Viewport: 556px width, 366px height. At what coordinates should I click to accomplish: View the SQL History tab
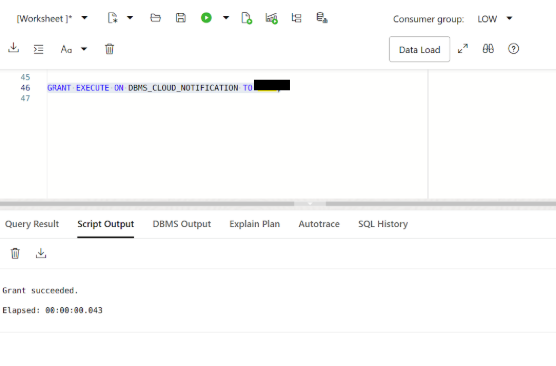point(383,224)
